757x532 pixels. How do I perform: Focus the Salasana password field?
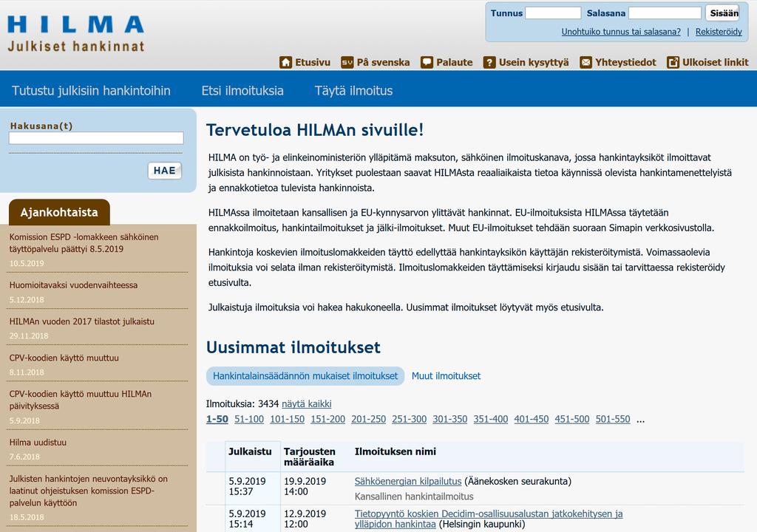665,13
